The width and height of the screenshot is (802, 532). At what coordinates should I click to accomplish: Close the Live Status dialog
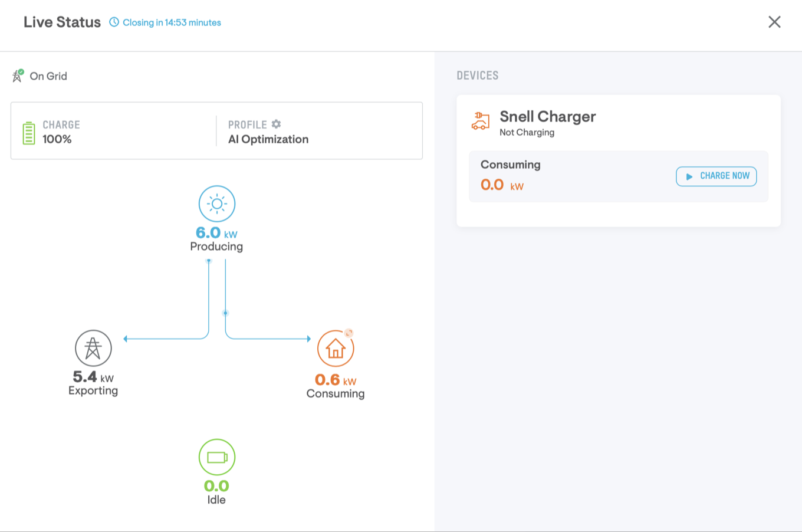[x=774, y=22]
